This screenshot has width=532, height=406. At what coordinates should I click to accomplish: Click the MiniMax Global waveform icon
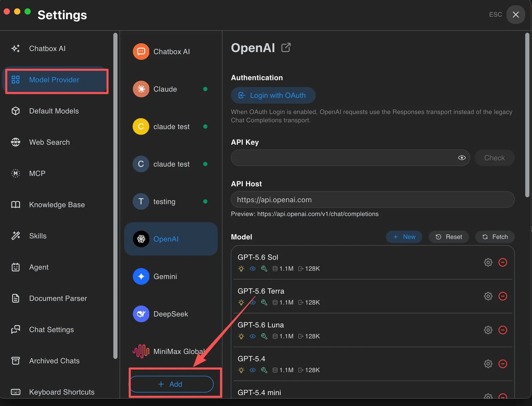pyautogui.click(x=141, y=351)
